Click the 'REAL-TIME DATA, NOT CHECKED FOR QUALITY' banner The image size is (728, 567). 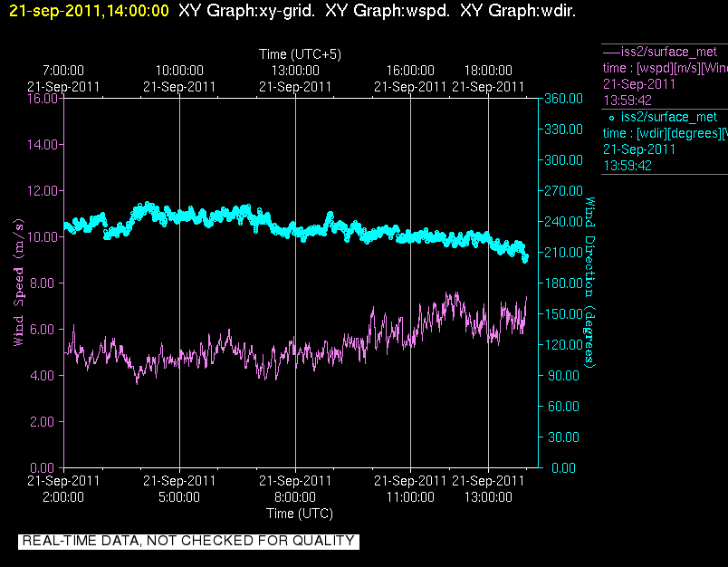click(x=188, y=541)
